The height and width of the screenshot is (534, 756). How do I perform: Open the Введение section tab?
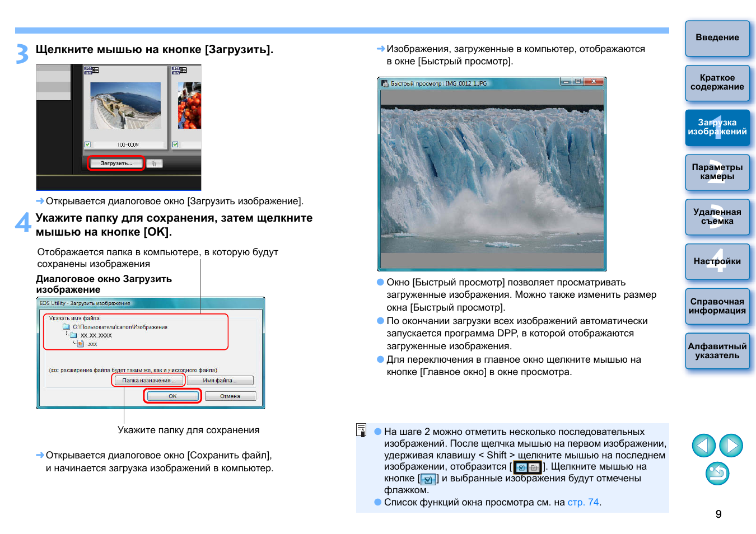click(717, 38)
